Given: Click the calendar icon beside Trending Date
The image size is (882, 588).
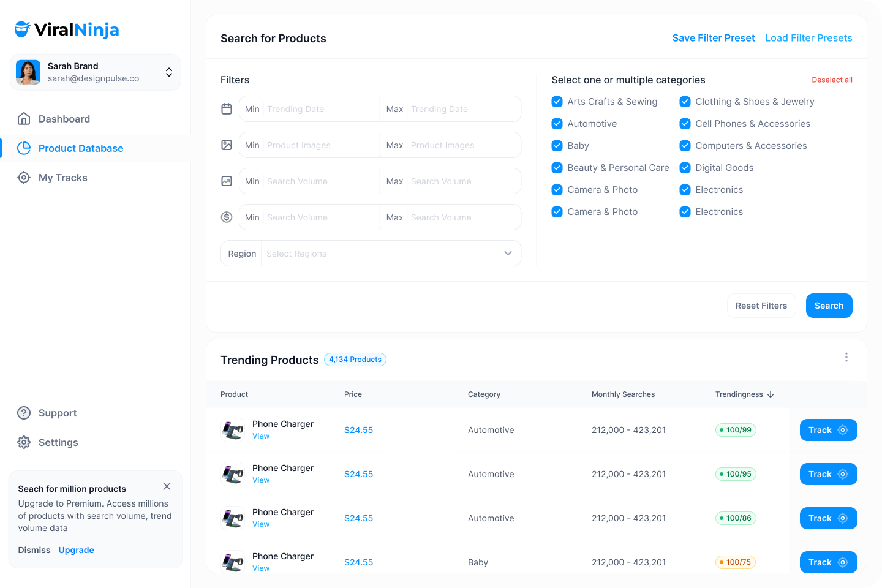Looking at the screenshot, I should [x=227, y=109].
